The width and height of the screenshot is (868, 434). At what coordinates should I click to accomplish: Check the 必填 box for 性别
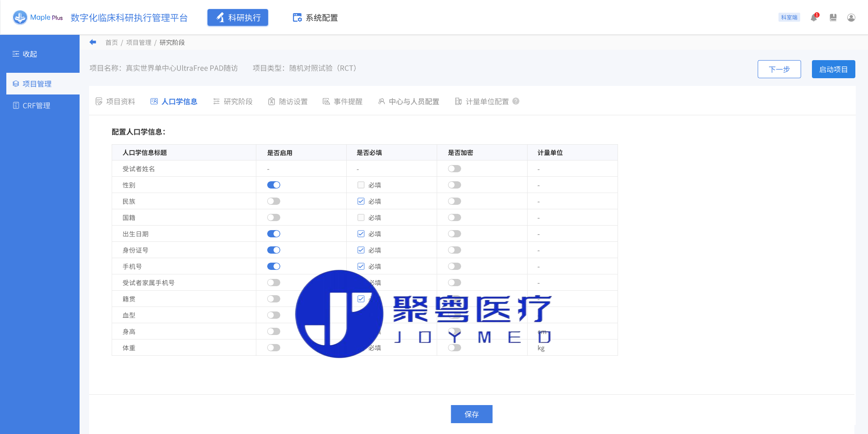pyautogui.click(x=361, y=185)
